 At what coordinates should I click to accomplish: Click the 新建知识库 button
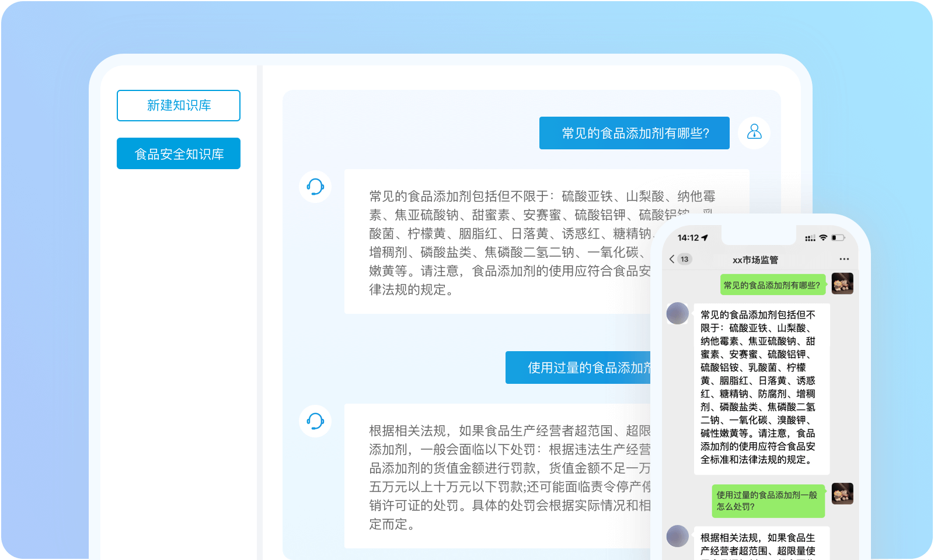[x=179, y=106]
